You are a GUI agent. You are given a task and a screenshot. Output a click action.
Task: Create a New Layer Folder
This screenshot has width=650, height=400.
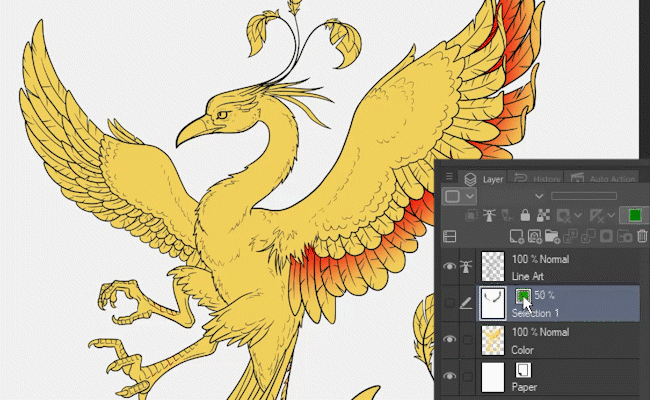[552, 236]
